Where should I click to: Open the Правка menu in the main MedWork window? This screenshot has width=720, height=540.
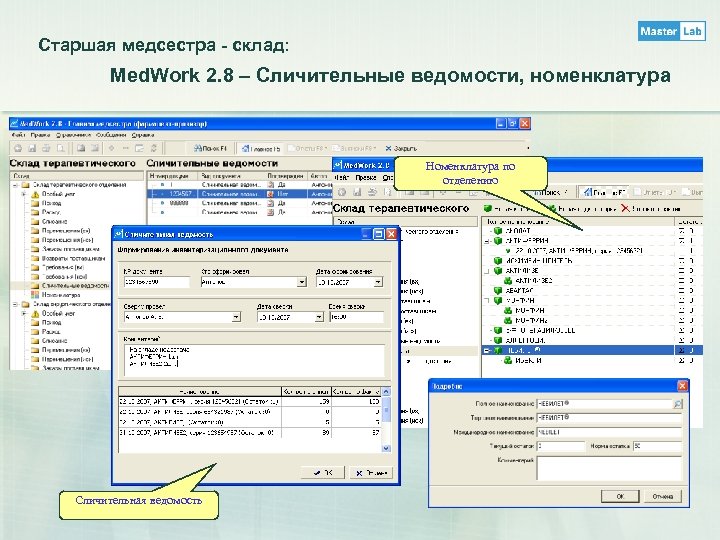coord(40,135)
